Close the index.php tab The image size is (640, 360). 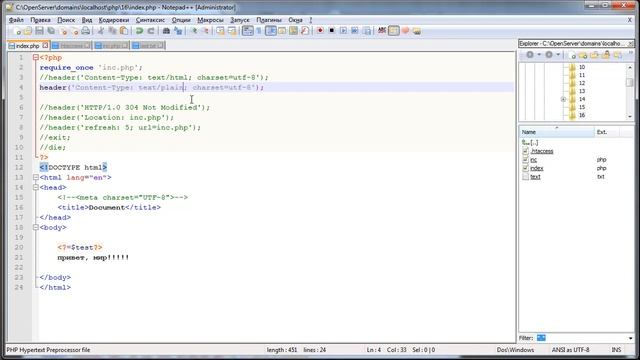45,45
